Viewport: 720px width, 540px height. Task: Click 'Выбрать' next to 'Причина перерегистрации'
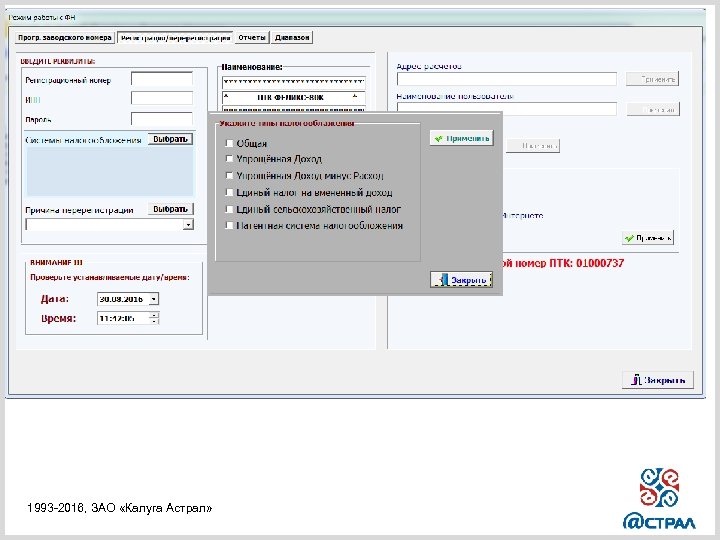click(x=170, y=209)
